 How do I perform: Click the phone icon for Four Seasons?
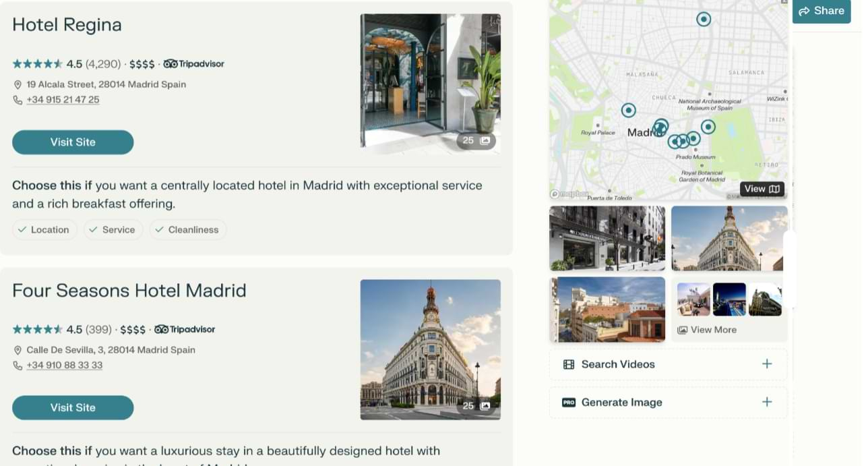coord(18,366)
